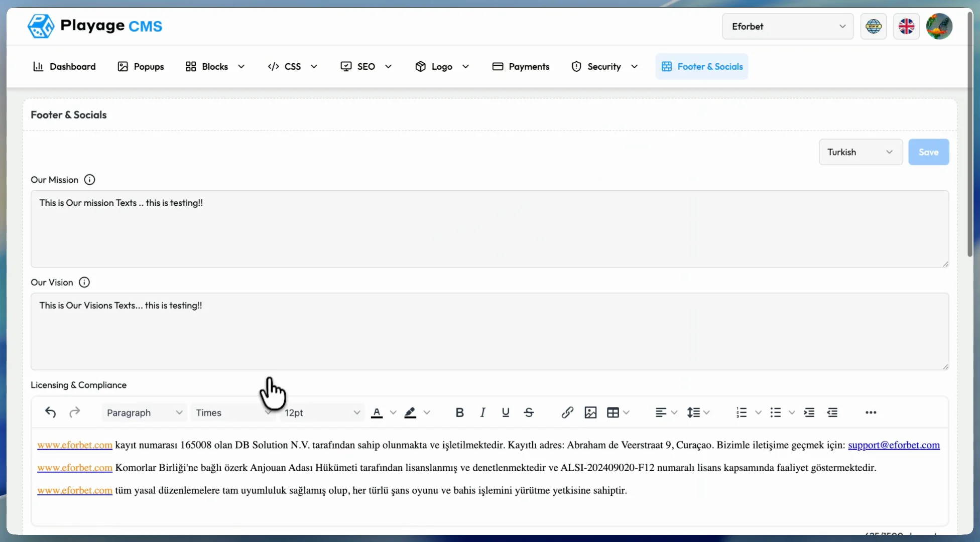Click the line height icon
This screenshot has height=542, width=980.
tap(693, 413)
